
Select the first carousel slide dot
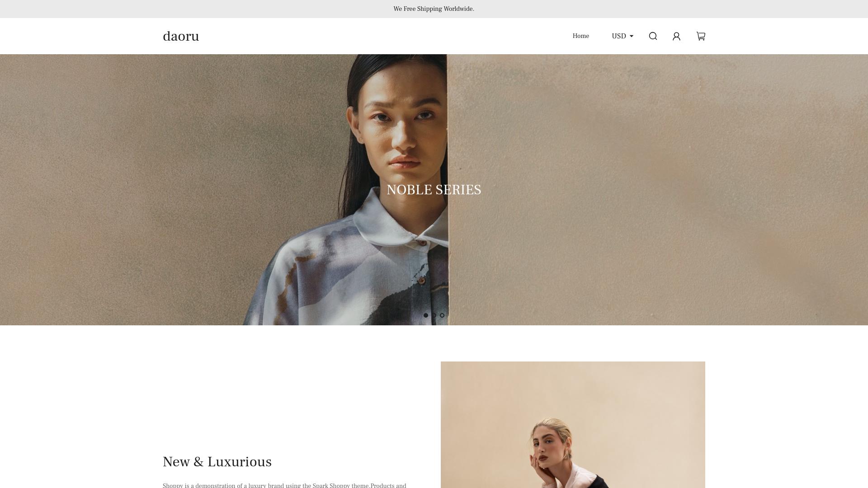coord(425,315)
